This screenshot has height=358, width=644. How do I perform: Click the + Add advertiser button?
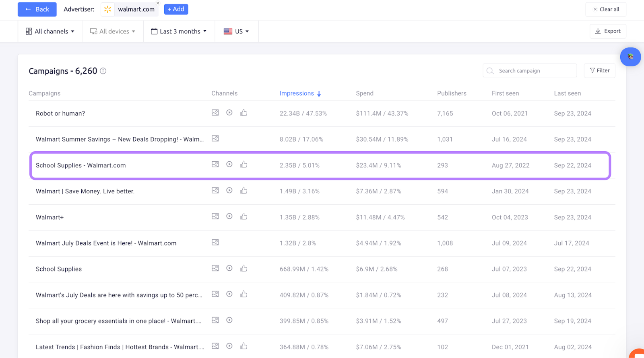(176, 9)
